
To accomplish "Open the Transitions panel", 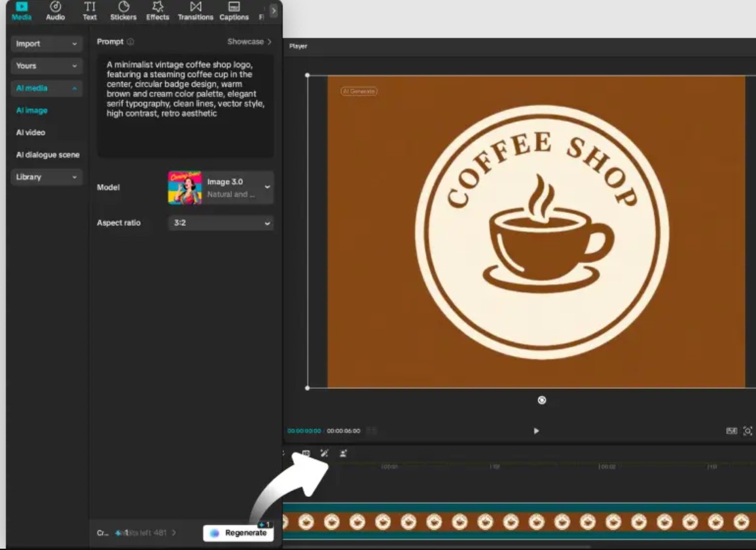I will pos(196,11).
